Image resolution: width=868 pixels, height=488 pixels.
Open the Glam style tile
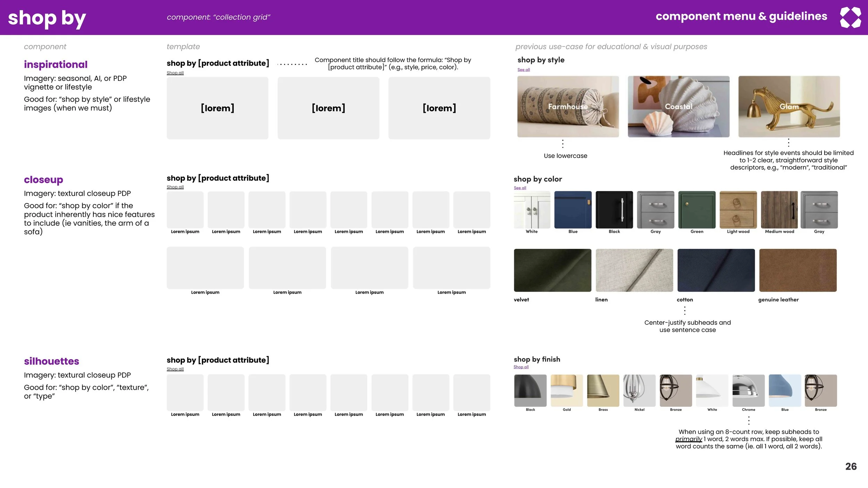789,107
